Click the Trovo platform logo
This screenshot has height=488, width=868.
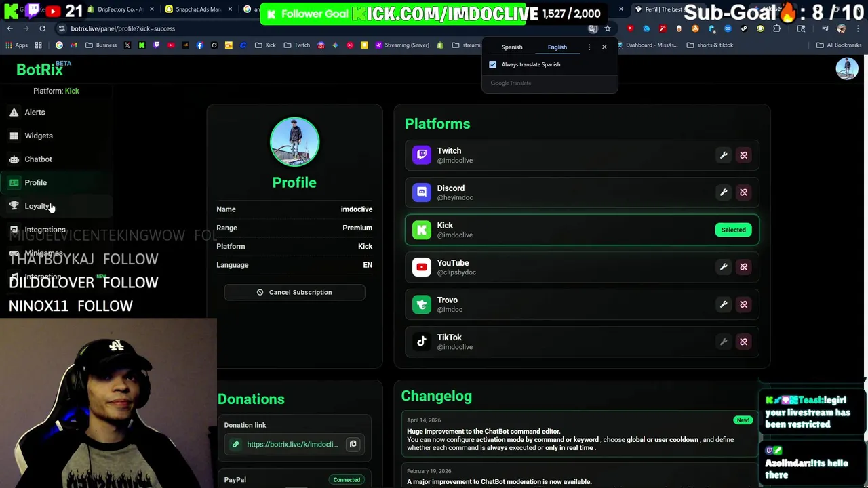(x=422, y=304)
